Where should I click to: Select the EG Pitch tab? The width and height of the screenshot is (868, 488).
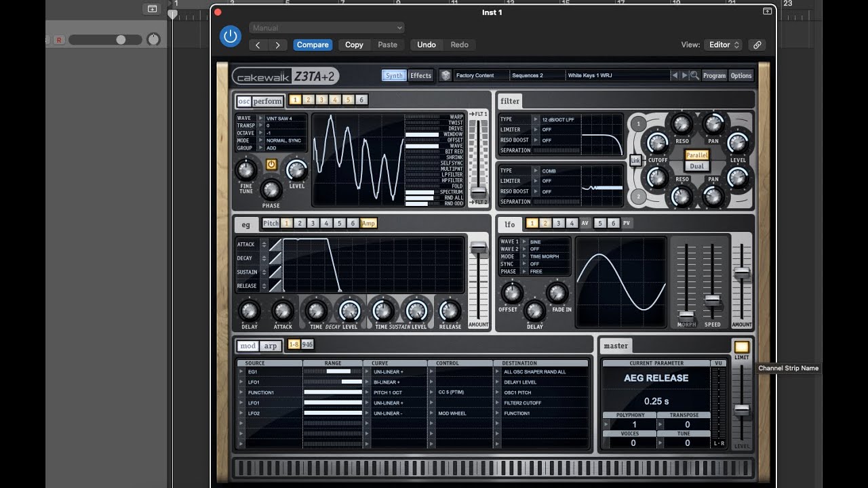click(x=271, y=223)
